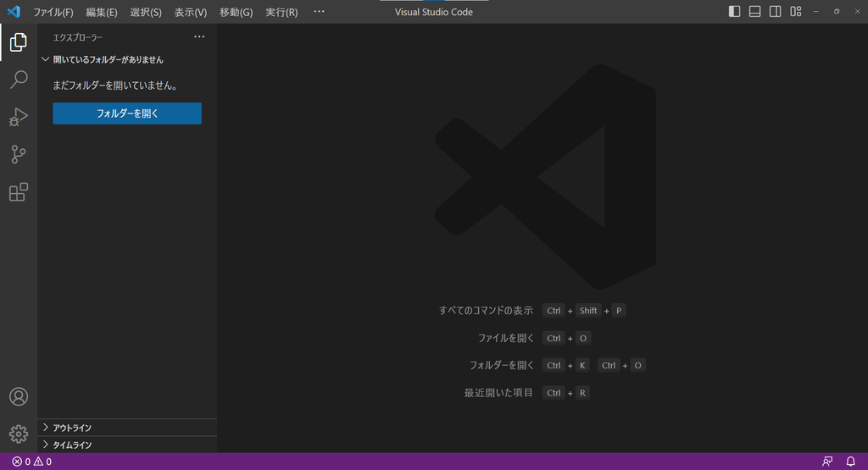This screenshot has height=470, width=868.
Task: Open Run and Debug view icon
Action: coord(19,117)
